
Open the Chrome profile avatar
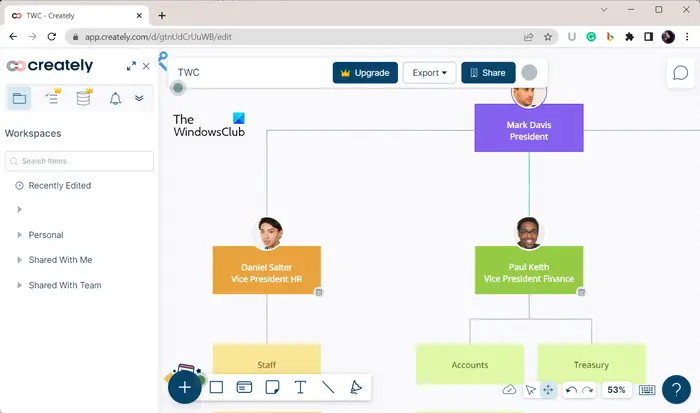tap(668, 37)
